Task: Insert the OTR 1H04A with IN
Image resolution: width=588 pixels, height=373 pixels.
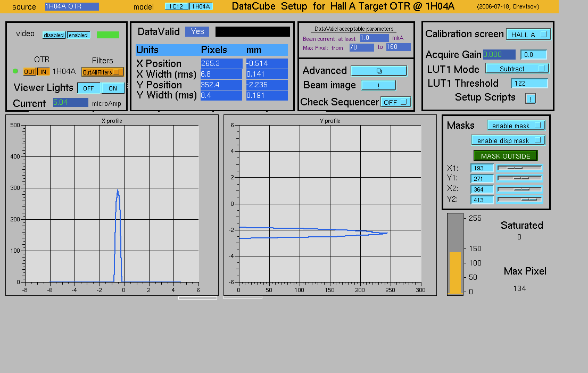Action: pyautogui.click(x=43, y=72)
